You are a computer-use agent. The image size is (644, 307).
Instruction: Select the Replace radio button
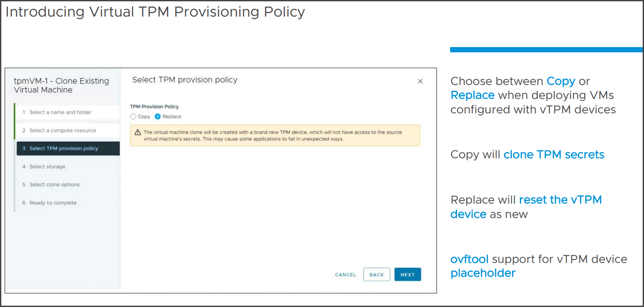158,116
